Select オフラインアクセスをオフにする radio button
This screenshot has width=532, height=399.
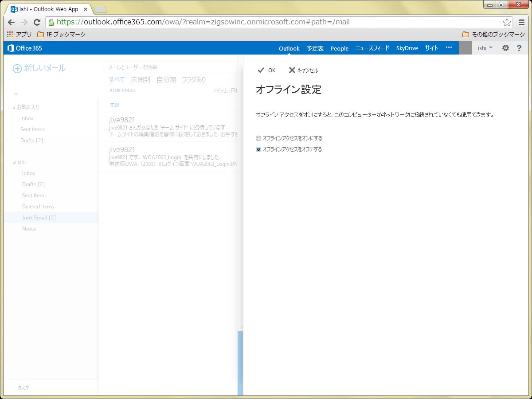coord(258,149)
